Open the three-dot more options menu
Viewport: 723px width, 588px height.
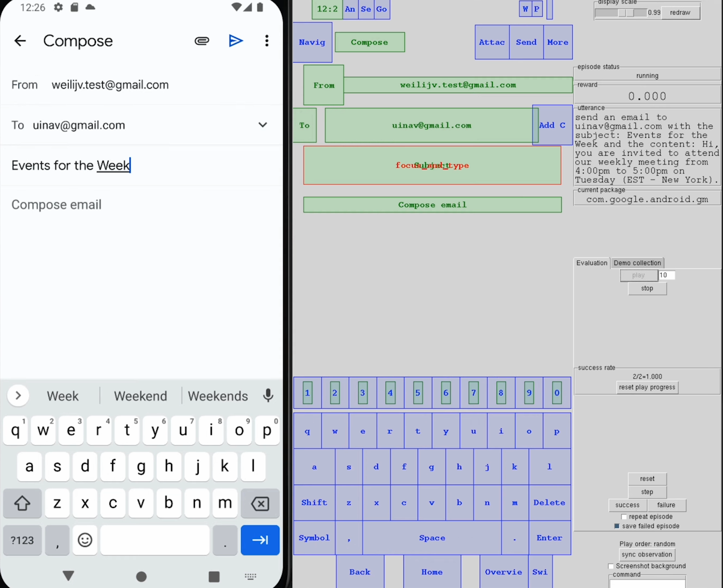(x=267, y=41)
